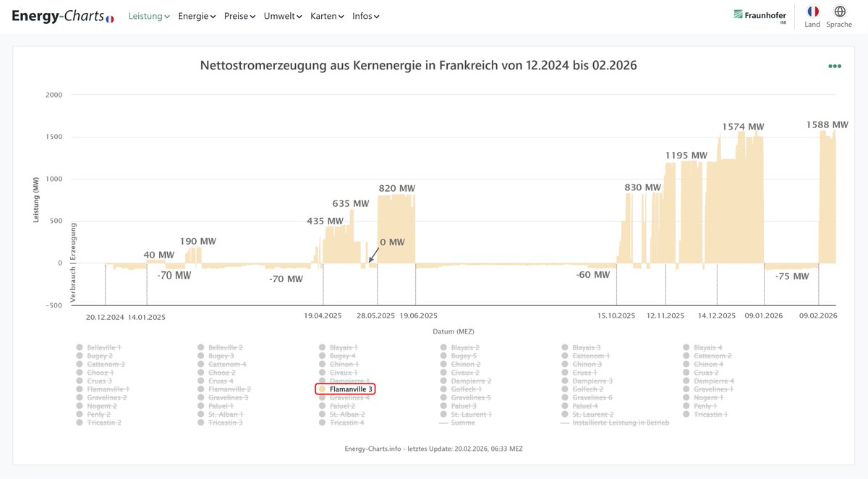Open the chart options menu via three-dots icon
Screen dimensions: 868x479
click(x=835, y=65)
